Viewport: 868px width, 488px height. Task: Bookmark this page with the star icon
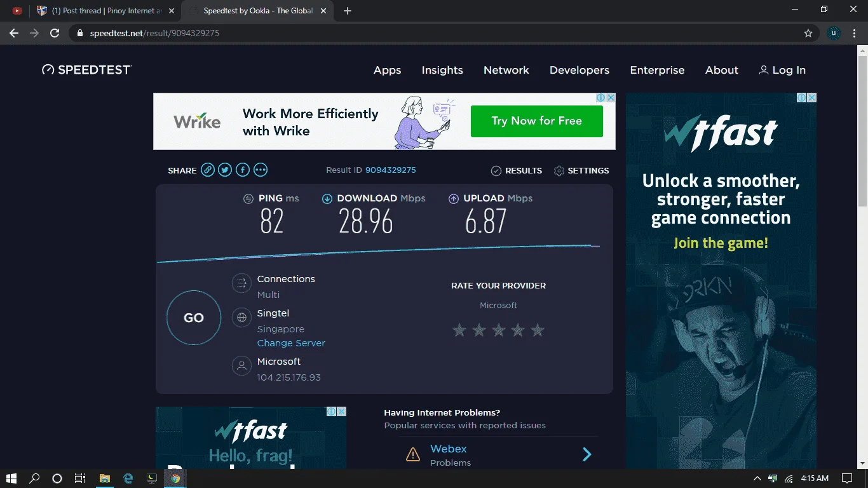tap(808, 33)
